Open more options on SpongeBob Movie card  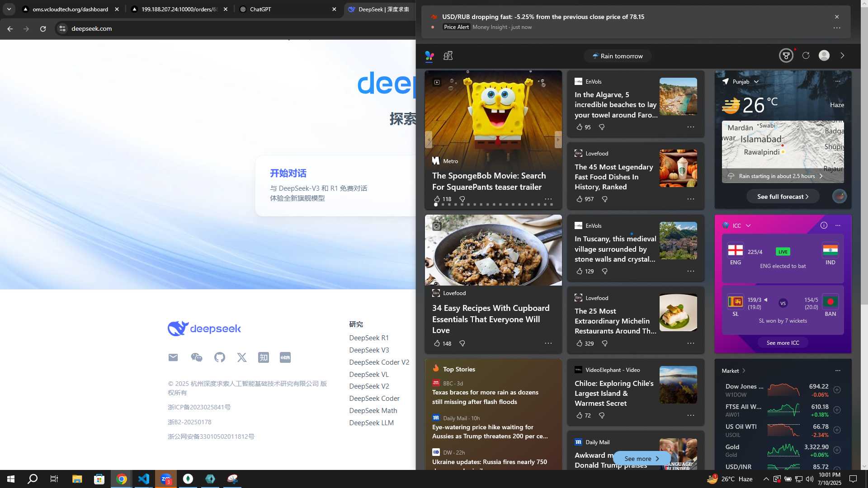click(x=548, y=199)
